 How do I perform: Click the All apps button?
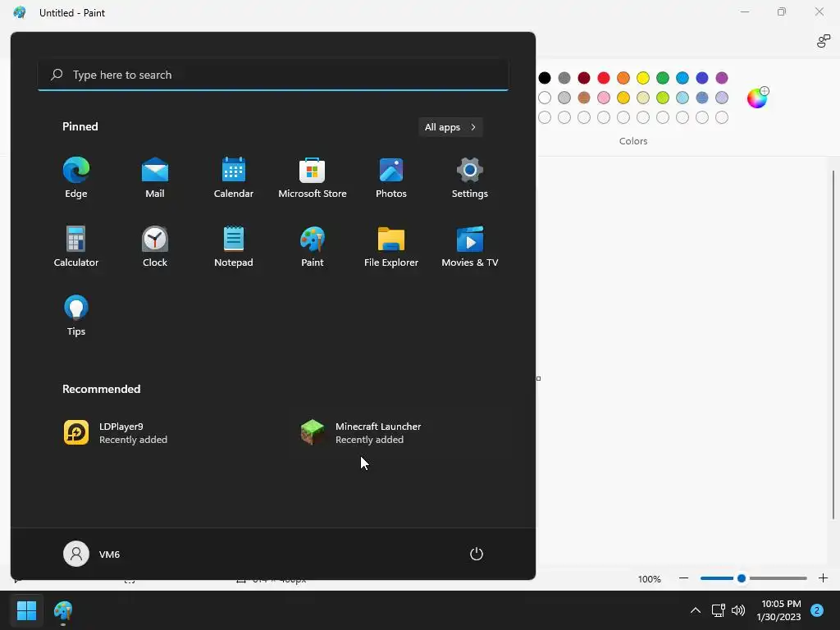point(450,127)
